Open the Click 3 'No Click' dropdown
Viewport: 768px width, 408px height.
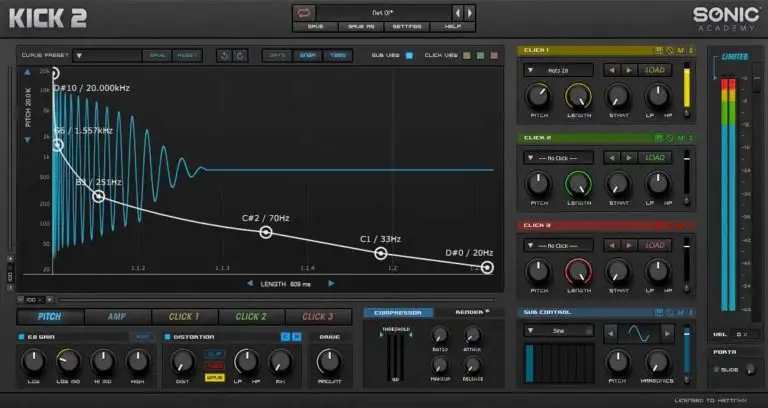coord(558,245)
